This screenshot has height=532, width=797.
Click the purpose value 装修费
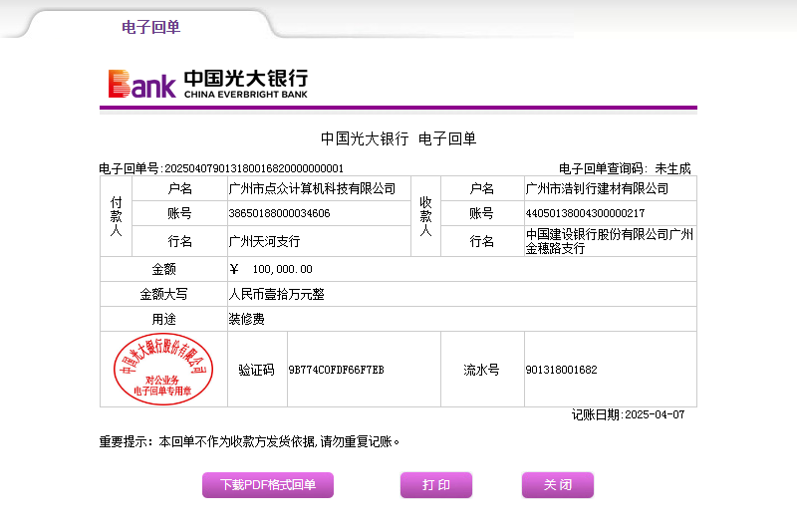pos(246,319)
